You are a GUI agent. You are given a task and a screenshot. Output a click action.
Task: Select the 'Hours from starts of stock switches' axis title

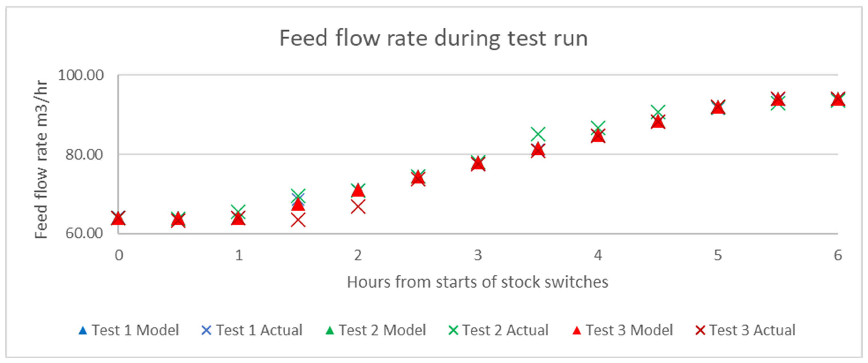tap(477, 282)
